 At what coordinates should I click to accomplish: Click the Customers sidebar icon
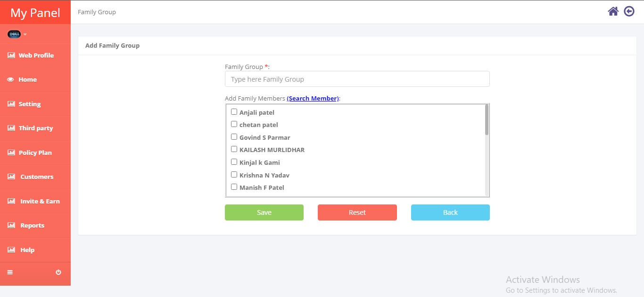click(11, 177)
